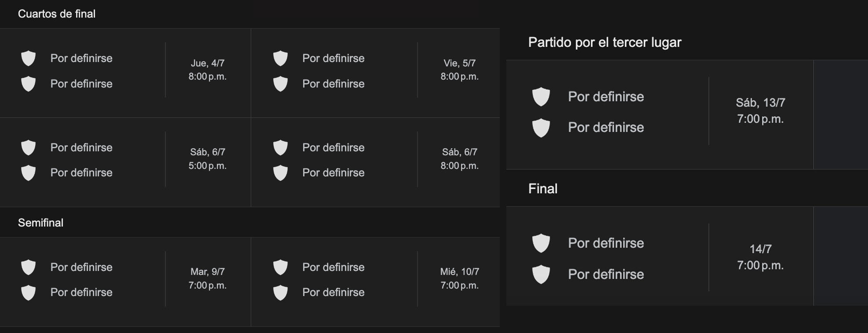Click top team shield in Mar 9/7 semifinal
Viewport: 868px width, 333px height.
[x=29, y=267]
